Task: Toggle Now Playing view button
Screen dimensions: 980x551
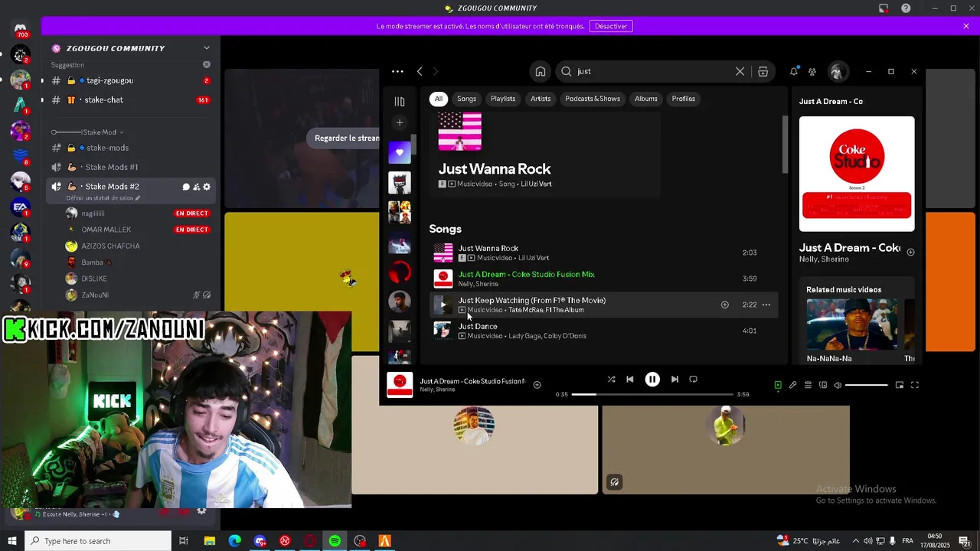Action: click(x=778, y=385)
